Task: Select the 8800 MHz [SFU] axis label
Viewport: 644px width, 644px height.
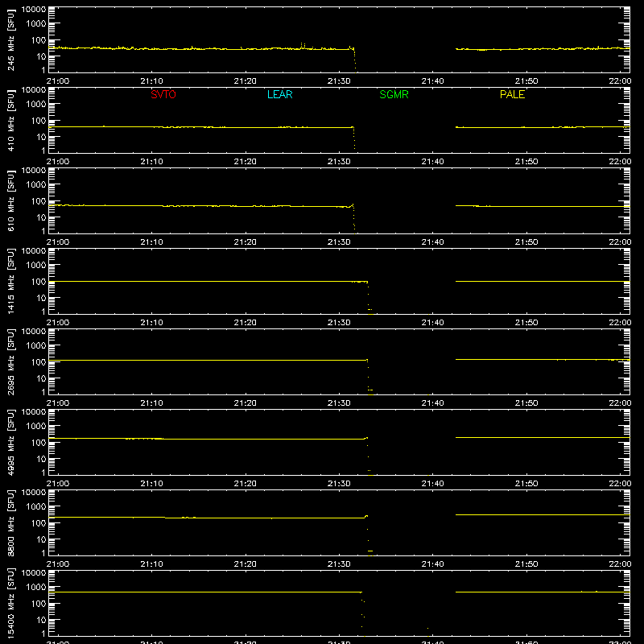Action: [10, 523]
